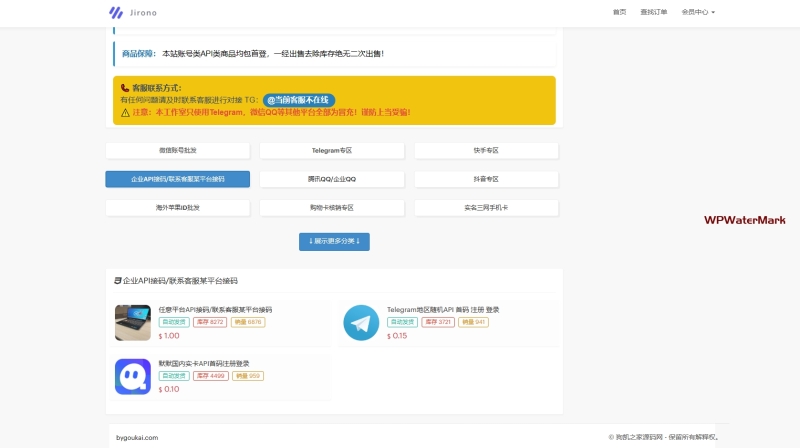Open the laptop product thumbnail
Image resolution: width=800 pixels, height=448 pixels.
(x=133, y=322)
